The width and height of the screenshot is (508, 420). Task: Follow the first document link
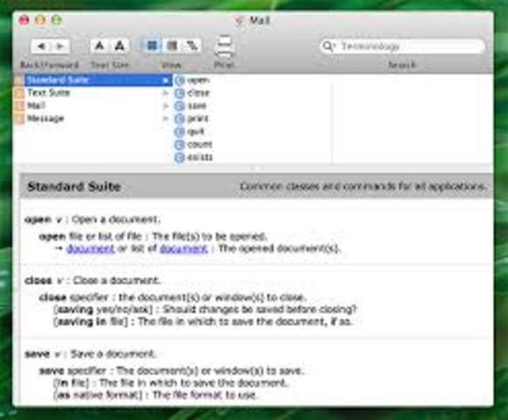pyautogui.click(x=90, y=248)
